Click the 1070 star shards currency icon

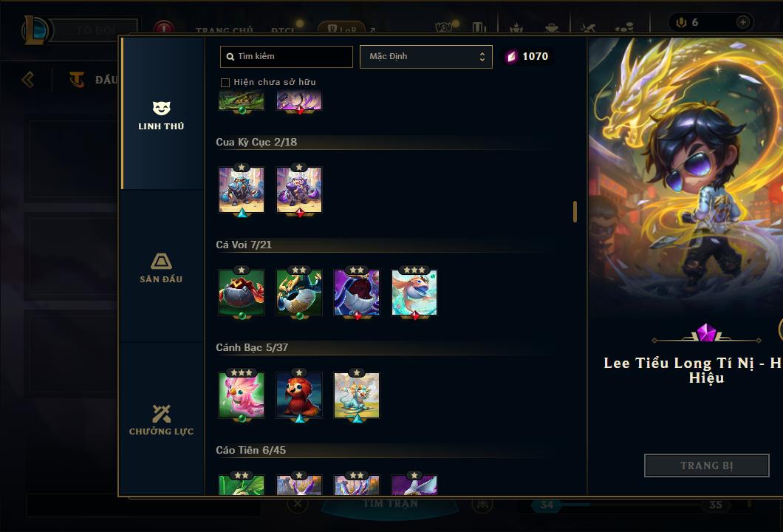point(511,56)
